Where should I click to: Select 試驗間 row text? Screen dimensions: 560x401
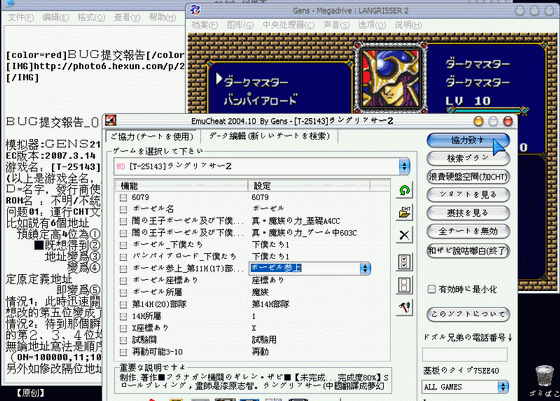pyautogui.click(x=144, y=340)
